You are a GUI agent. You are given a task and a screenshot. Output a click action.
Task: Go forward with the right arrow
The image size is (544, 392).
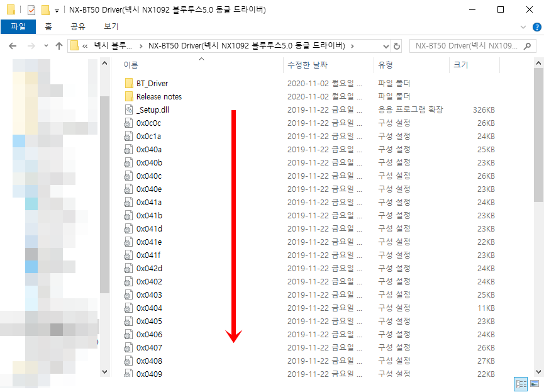tap(31, 46)
